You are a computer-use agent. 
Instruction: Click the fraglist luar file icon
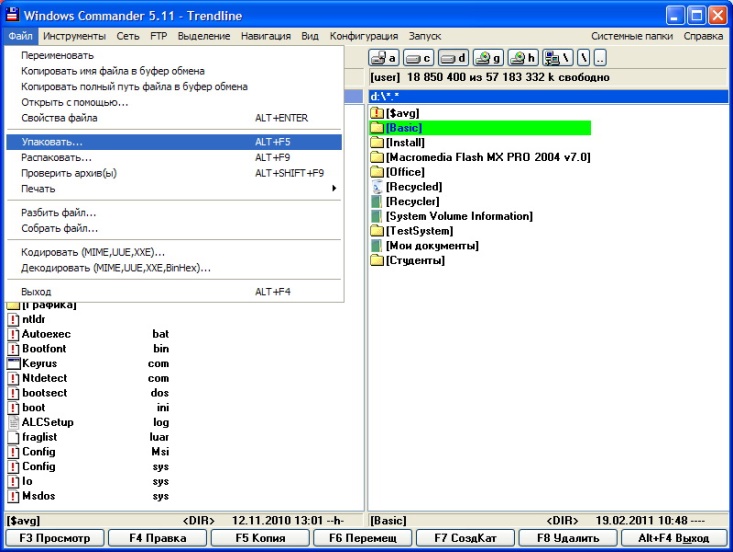click(14, 437)
